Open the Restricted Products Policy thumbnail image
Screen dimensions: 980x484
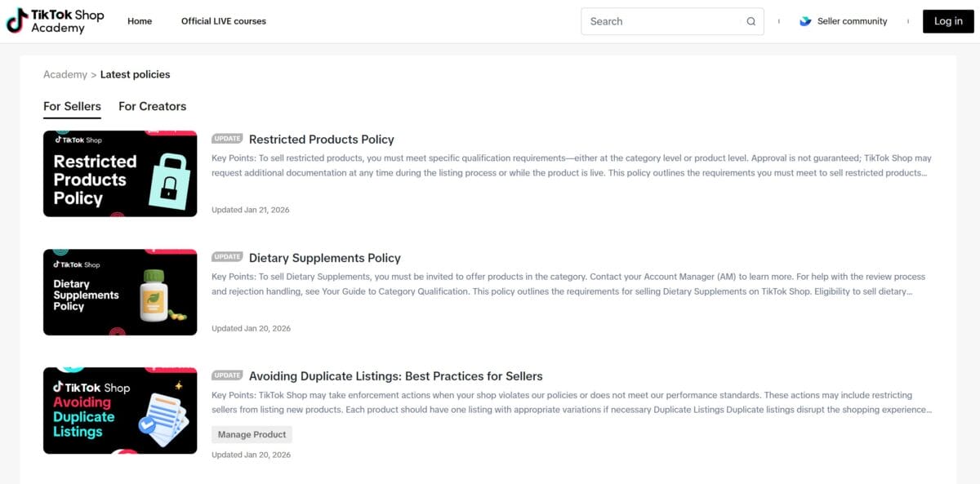(x=119, y=174)
